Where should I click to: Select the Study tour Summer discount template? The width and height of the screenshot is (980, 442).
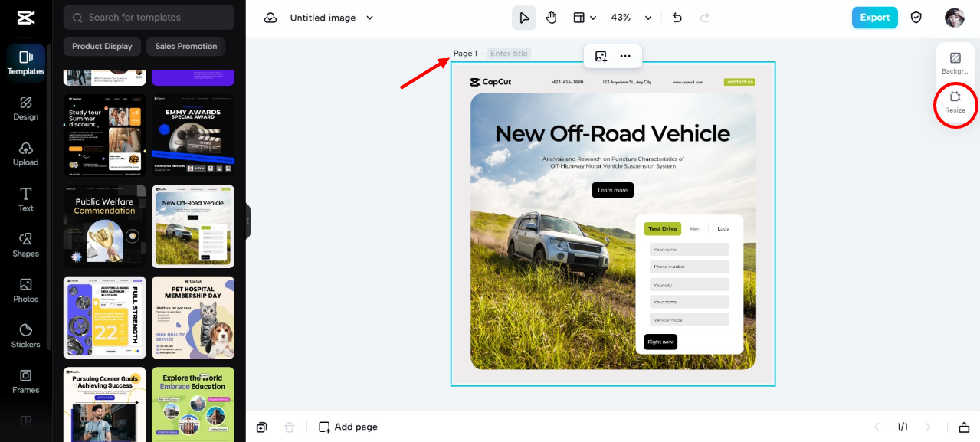105,135
